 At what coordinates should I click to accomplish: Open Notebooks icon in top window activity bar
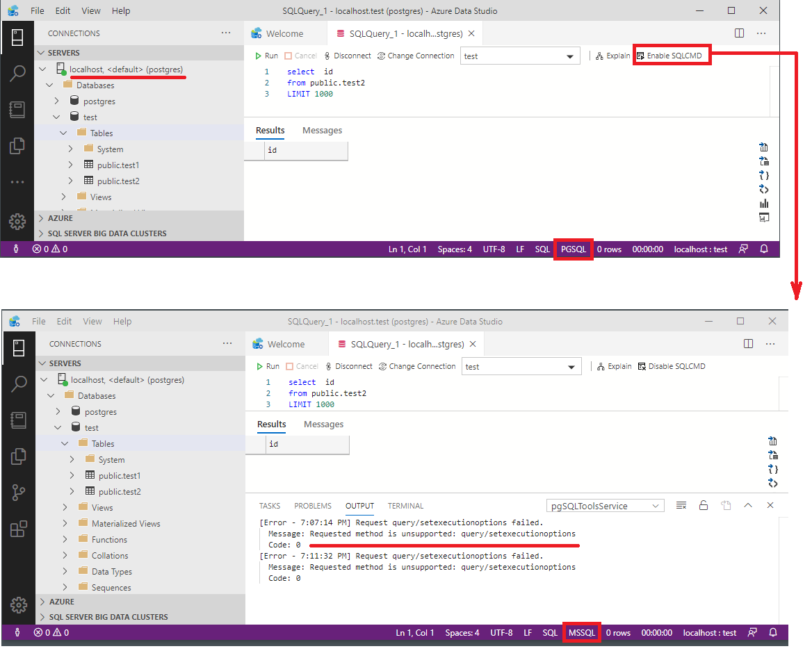click(x=17, y=109)
